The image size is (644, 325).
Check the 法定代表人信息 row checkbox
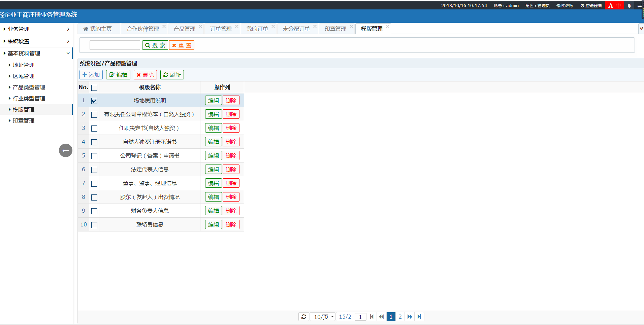(94, 170)
